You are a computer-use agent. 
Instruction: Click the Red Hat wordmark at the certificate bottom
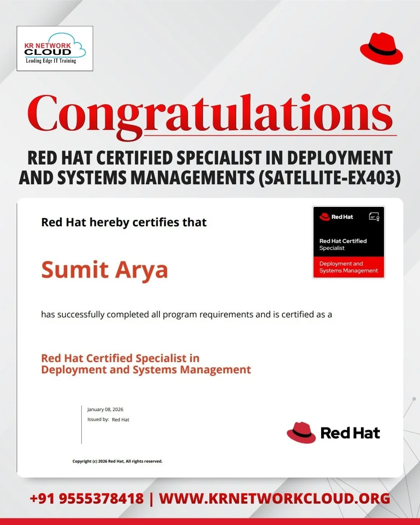point(350,433)
